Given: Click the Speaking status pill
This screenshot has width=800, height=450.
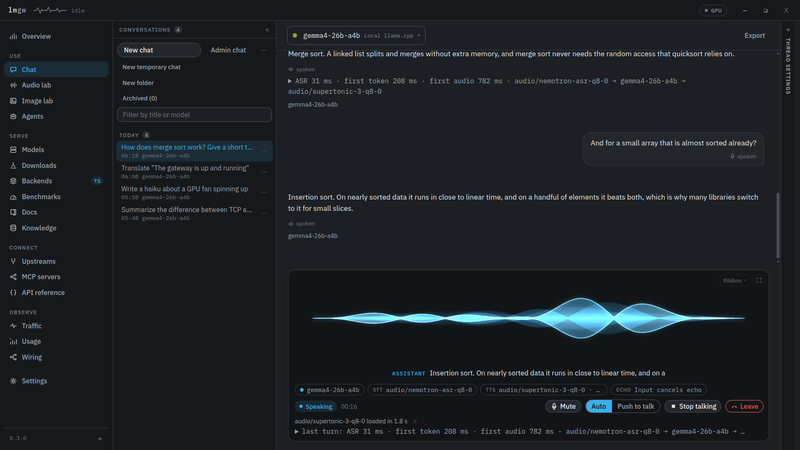Looking at the screenshot, I should (x=315, y=407).
